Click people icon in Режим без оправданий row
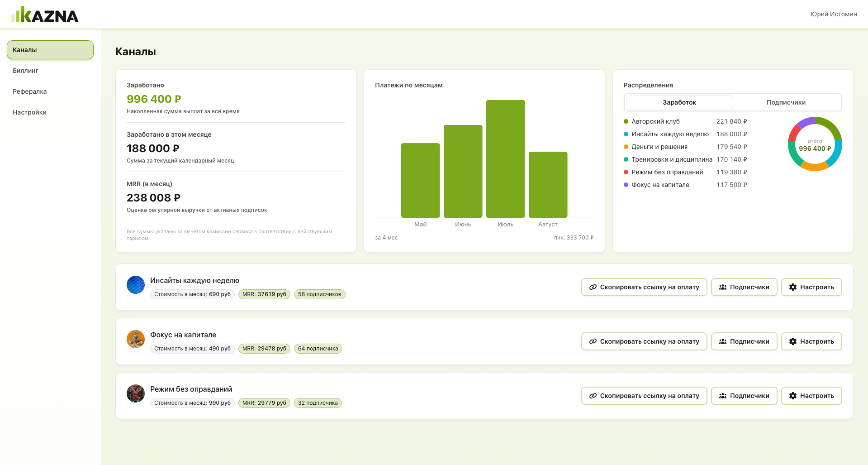The height and width of the screenshot is (465, 868). point(723,396)
